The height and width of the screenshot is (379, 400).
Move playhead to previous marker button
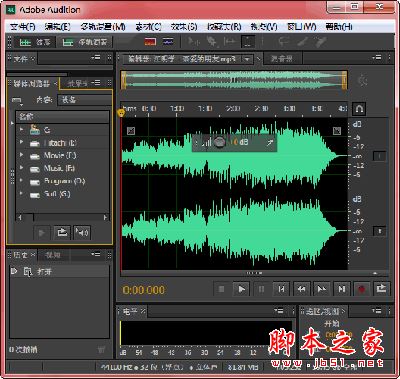[x=281, y=289]
